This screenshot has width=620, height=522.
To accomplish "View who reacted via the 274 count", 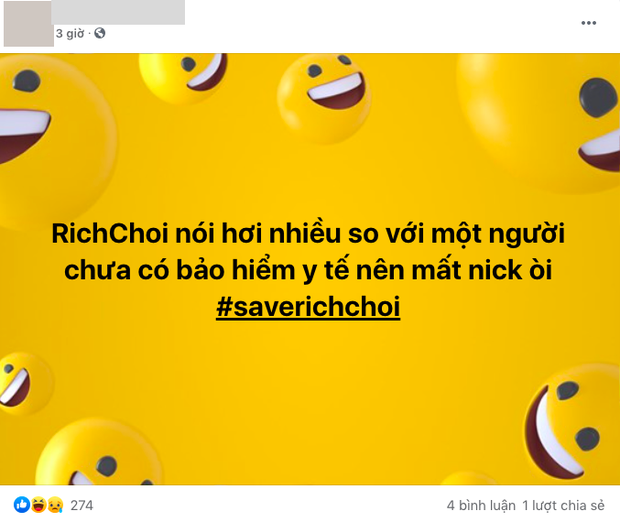I will (x=82, y=505).
